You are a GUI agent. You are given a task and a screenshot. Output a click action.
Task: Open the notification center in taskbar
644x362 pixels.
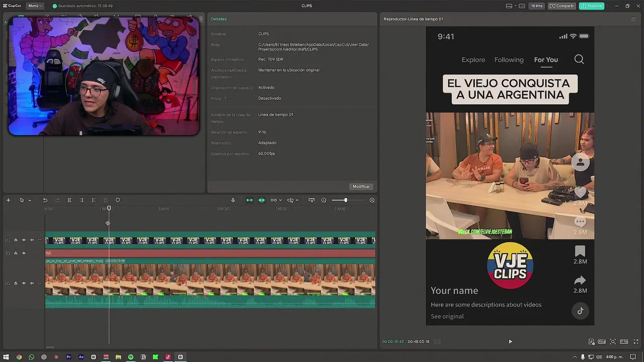point(633,357)
